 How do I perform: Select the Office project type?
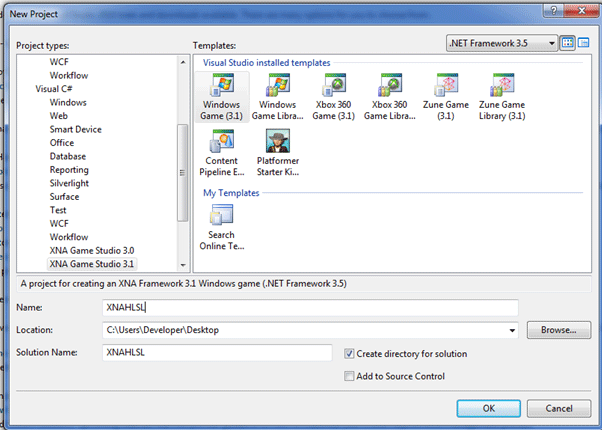[62, 143]
